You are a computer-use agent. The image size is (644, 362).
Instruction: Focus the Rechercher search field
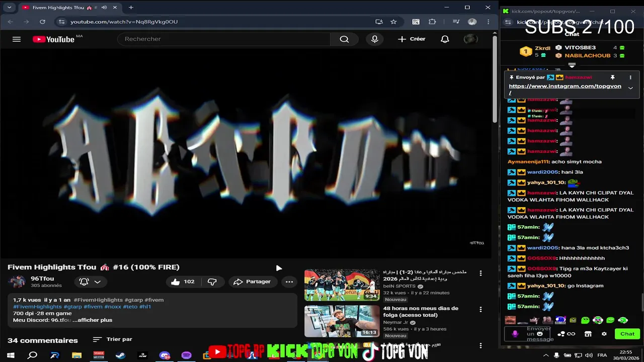point(224,39)
